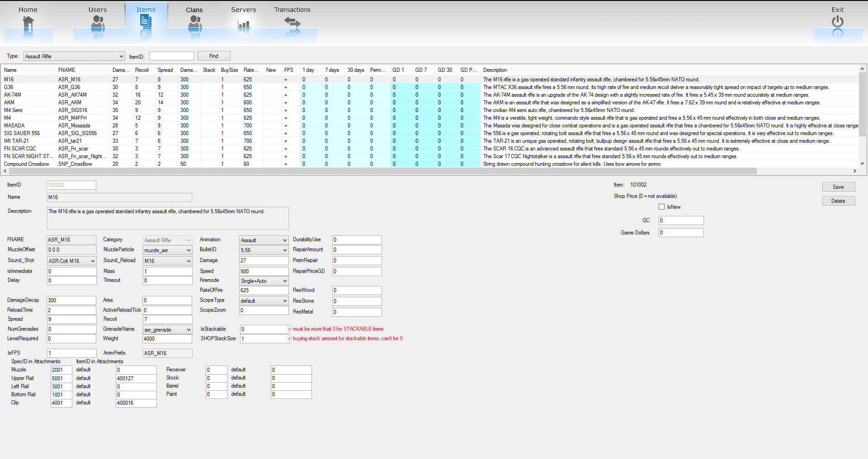
Task: Select the Compound Crossbow row
Action: [x=429, y=164]
